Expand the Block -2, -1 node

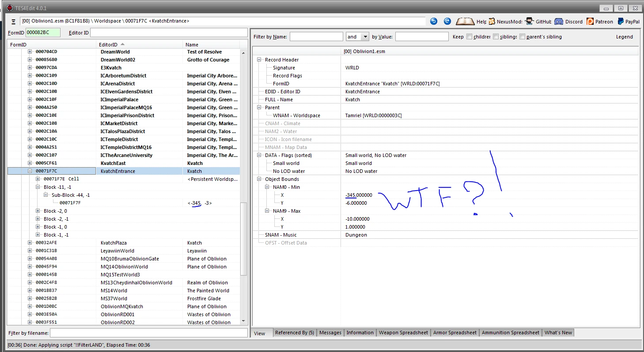pos(38,219)
